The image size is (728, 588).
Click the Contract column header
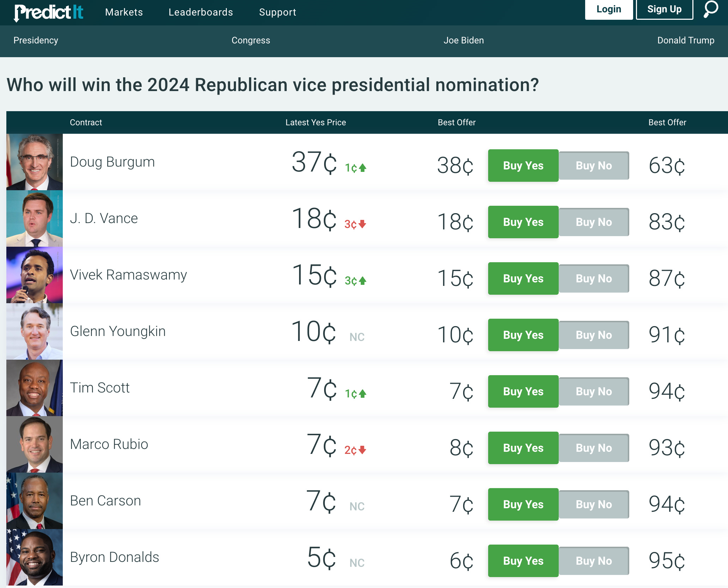pos(86,122)
